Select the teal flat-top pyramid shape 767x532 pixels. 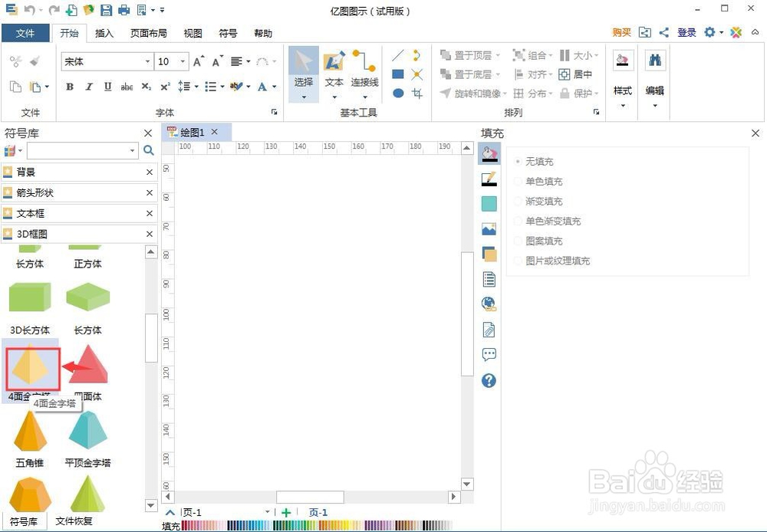pyautogui.click(x=88, y=430)
